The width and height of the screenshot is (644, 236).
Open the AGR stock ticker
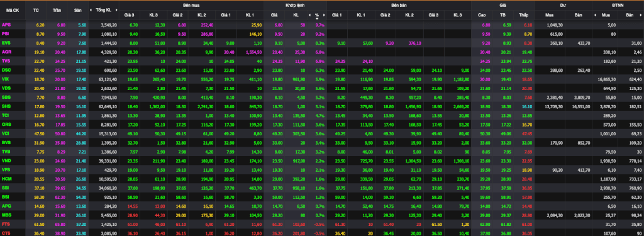(6, 52)
